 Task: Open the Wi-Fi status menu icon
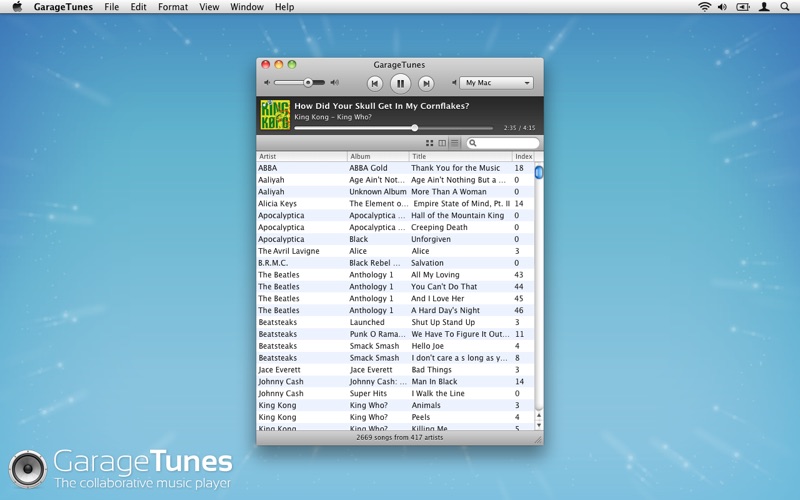pos(704,7)
